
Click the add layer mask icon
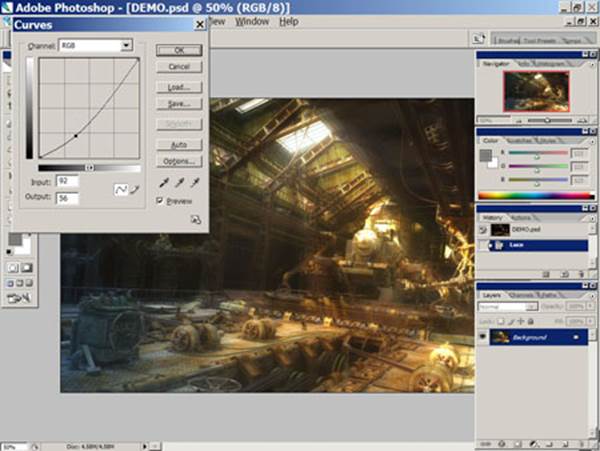[x=518, y=444]
